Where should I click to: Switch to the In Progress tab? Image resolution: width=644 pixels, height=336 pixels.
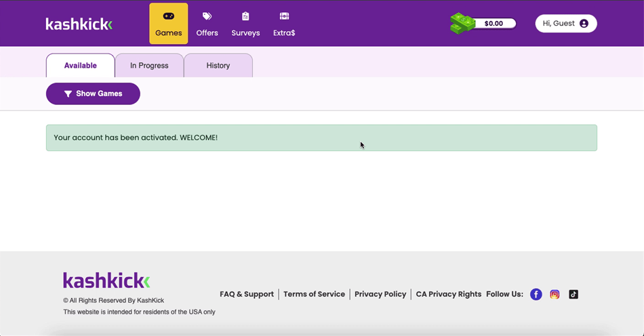point(149,65)
